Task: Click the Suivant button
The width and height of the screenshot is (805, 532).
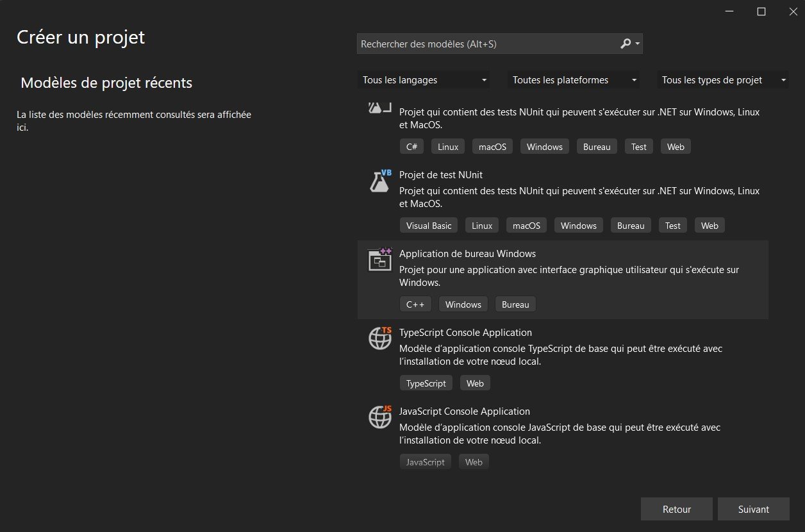Action: coord(754,509)
